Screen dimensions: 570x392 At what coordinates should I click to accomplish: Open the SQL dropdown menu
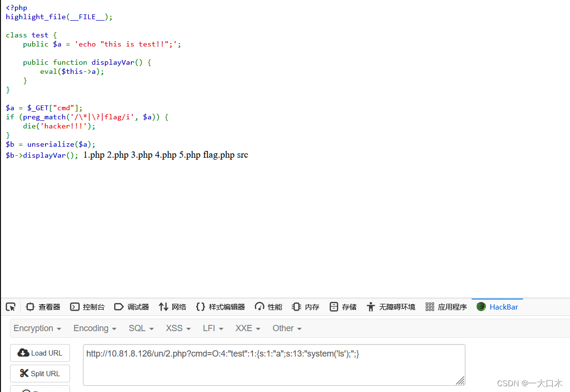(141, 328)
